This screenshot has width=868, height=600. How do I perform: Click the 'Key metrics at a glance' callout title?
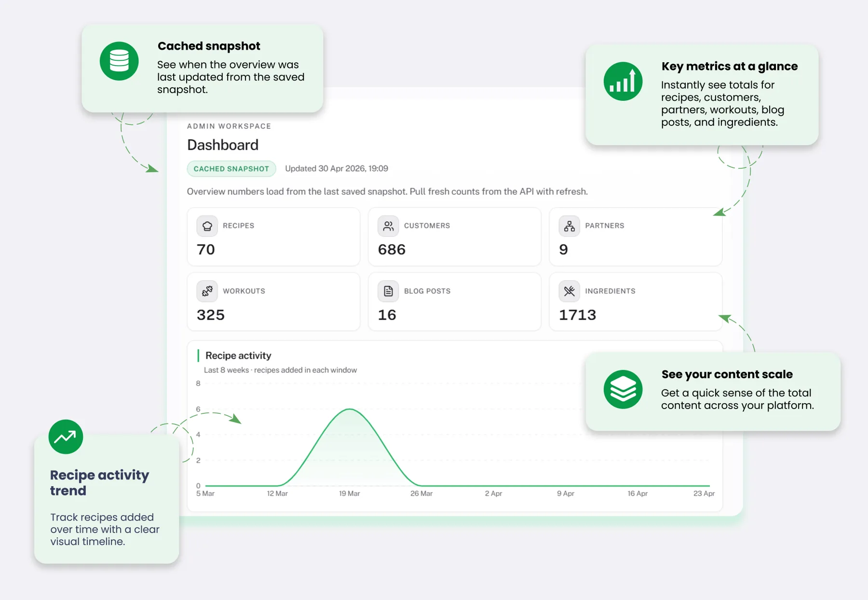(x=730, y=67)
